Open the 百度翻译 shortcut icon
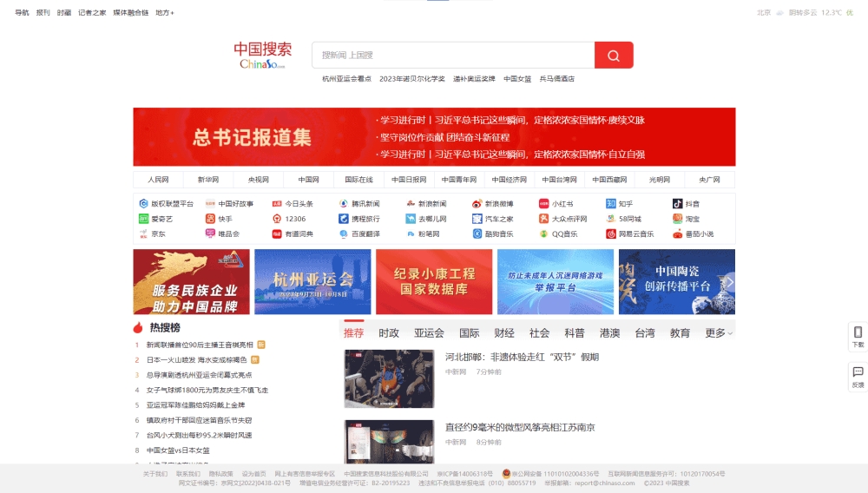Viewport: 868px width, 493px height. coord(343,233)
